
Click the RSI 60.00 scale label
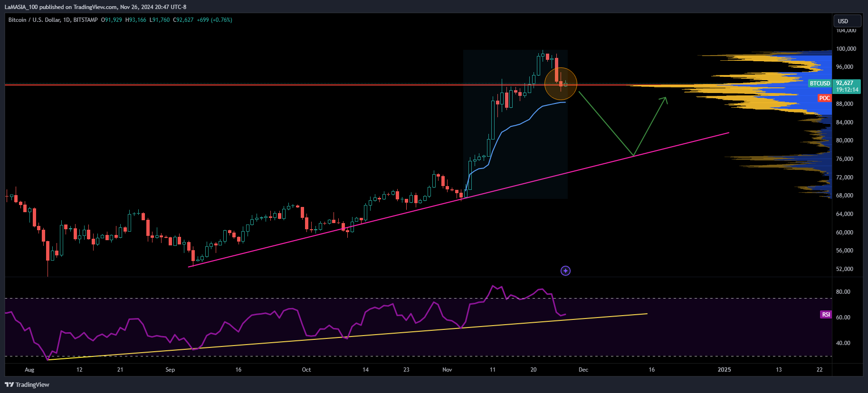(x=843, y=318)
